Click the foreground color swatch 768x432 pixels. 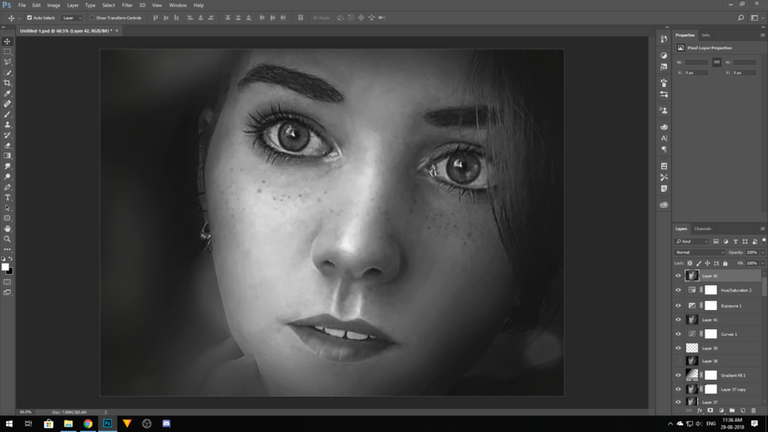click(x=6, y=266)
